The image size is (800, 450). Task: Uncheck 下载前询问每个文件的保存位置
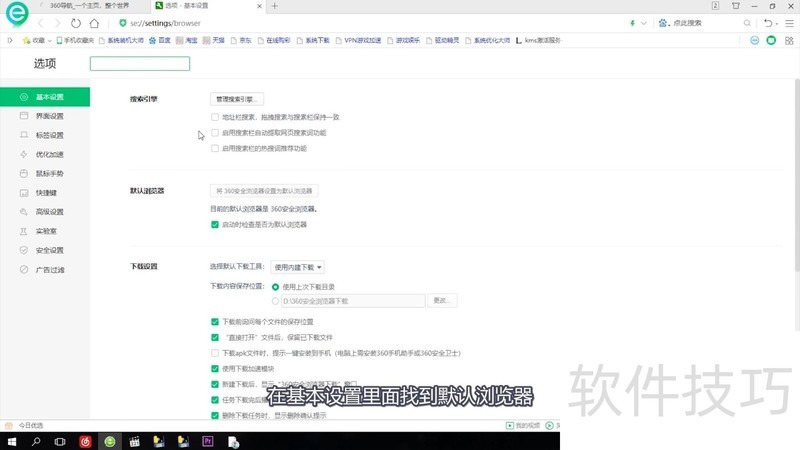point(215,322)
